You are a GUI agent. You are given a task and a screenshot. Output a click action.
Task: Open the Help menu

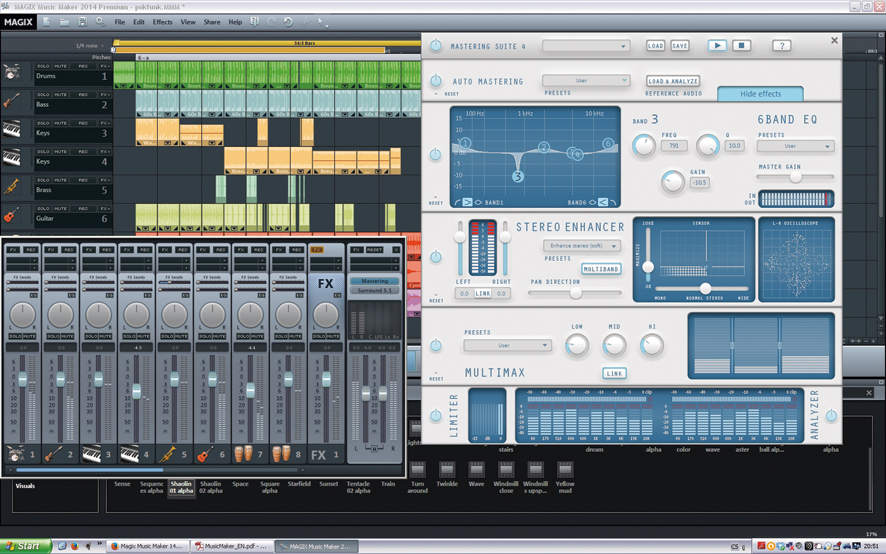(235, 22)
